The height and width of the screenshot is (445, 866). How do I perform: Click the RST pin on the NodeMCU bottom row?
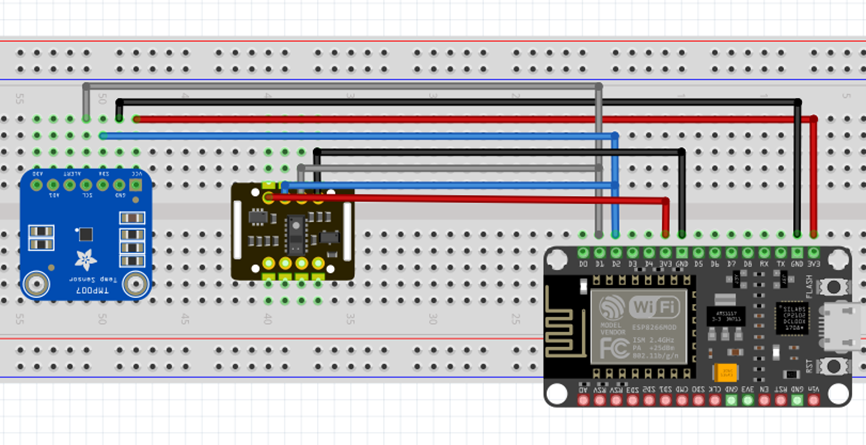pyautogui.click(x=781, y=400)
